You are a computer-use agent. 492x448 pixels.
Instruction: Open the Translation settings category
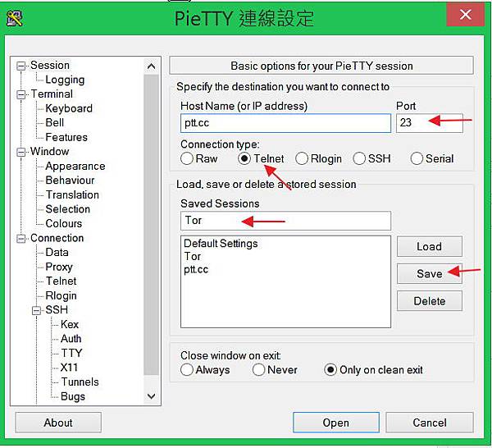tap(72, 194)
